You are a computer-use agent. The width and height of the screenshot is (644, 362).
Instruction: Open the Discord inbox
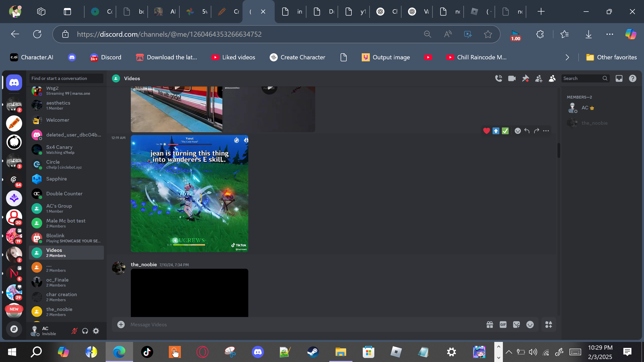[619, 78]
